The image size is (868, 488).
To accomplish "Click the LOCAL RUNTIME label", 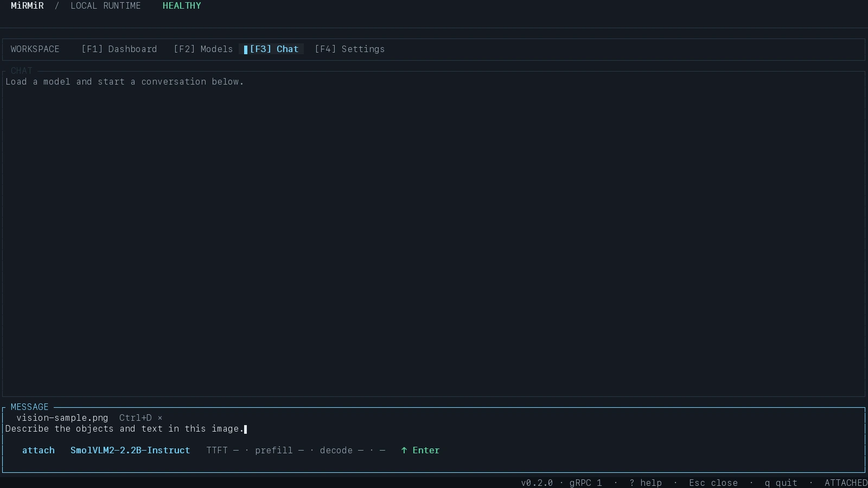I will (106, 5).
